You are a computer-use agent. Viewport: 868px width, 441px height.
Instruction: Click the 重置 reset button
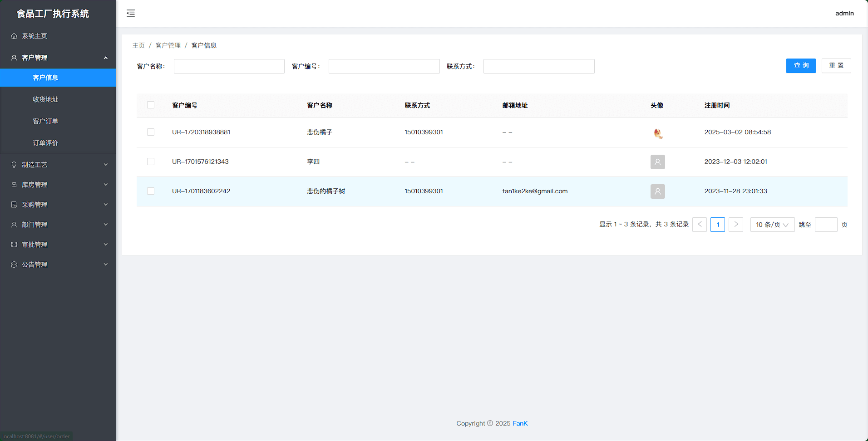[836, 66]
